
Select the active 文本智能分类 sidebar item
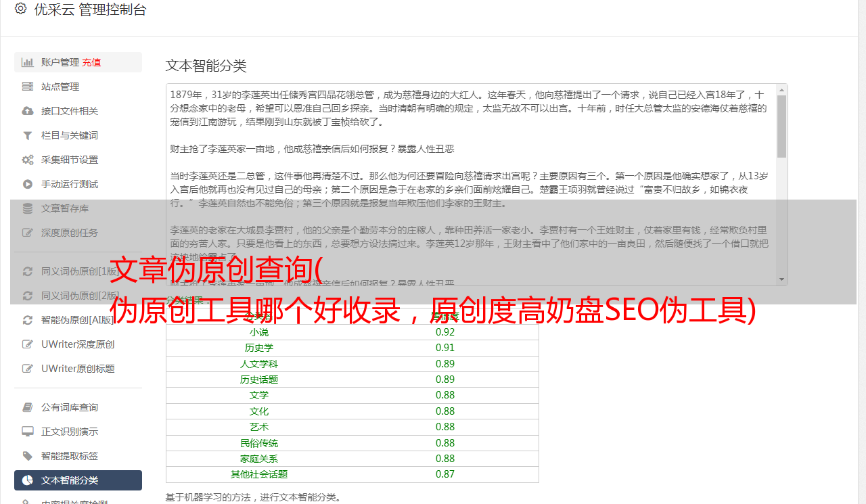tap(78, 480)
